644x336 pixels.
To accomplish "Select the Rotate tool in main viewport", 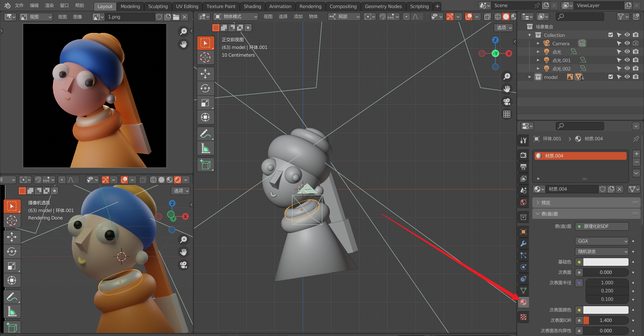I will pyautogui.click(x=205, y=88).
